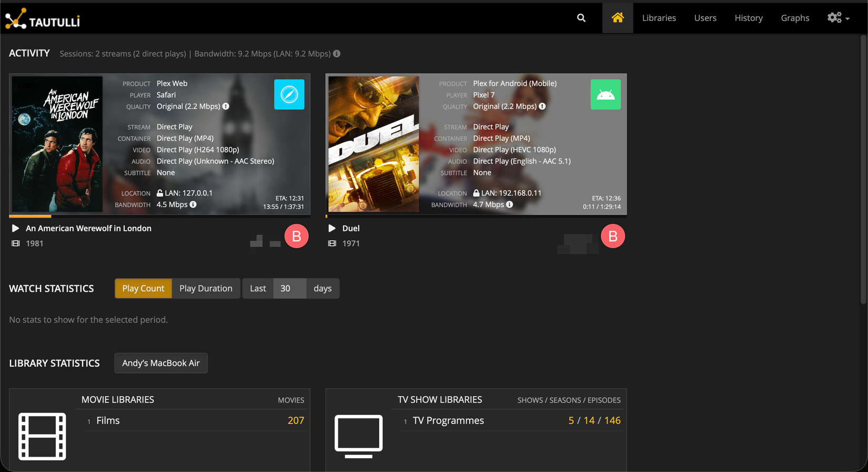Click the Pixel 7 player value
868x472 pixels.
484,95
